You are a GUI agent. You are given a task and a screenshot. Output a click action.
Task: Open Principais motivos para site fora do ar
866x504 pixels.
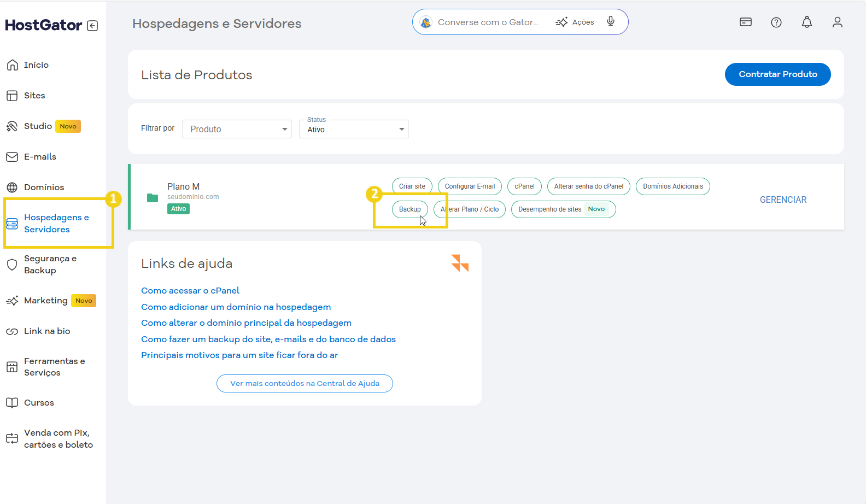pos(239,355)
